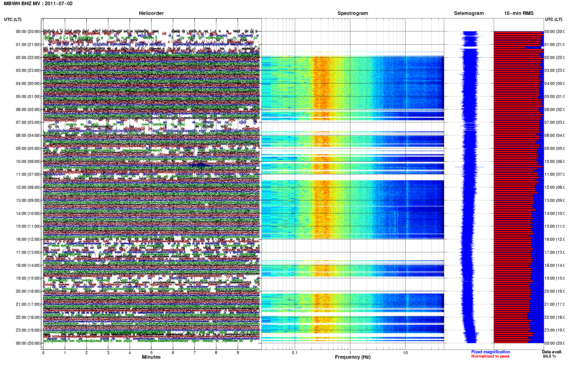The width and height of the screenshot is (588, 368).
Task: Click Helicorder time label 02:00 (22:00)
Action: coord(28,58)
